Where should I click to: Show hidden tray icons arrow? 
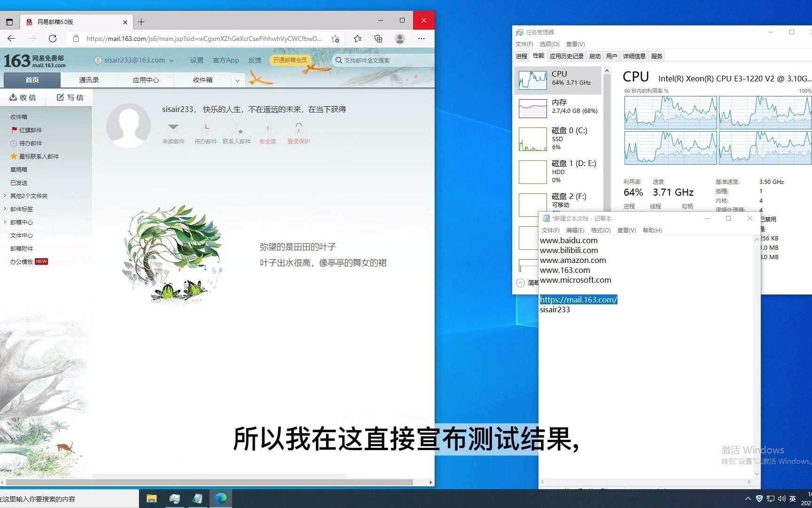(748, 499)
